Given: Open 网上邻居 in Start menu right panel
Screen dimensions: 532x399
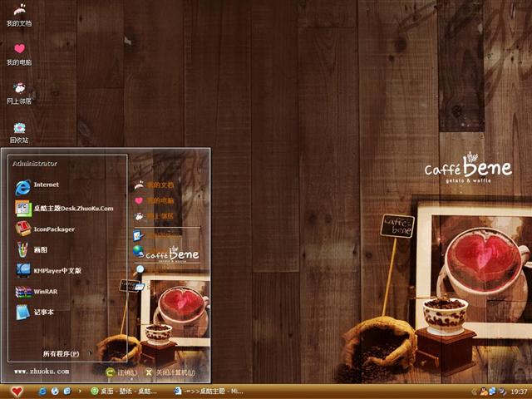Looking at the screenshot, I should pyautogui.click(x=155, y=216).
